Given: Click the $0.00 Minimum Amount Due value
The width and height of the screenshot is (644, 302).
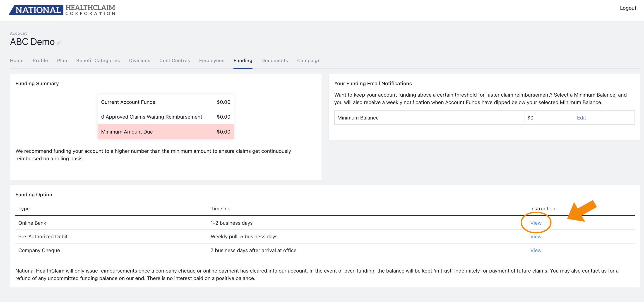Looking at the screenshot, I should tap(223, 132).
